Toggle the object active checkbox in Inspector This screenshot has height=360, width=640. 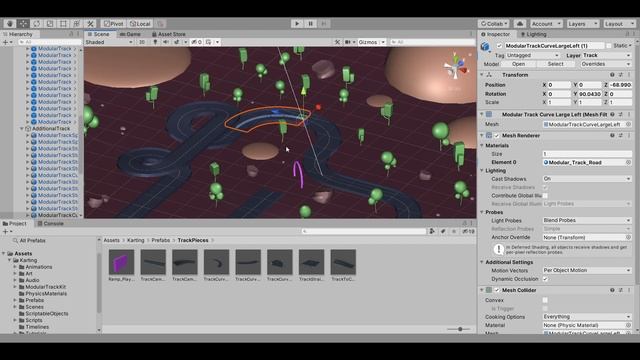click(x=499, y=46)
